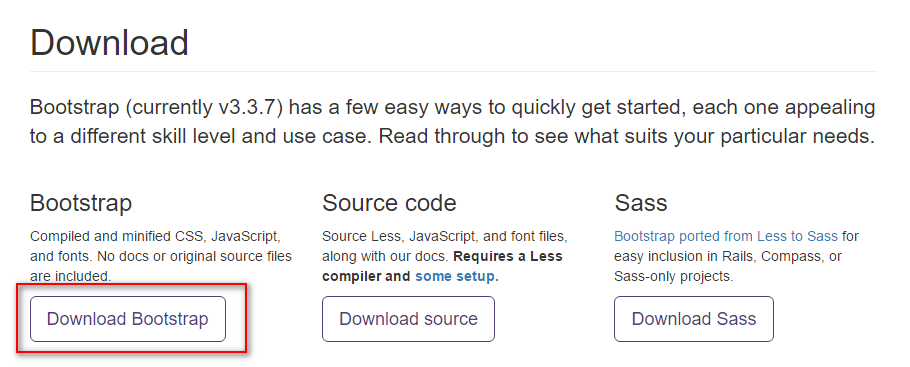The width and height of the screenshot is (910, 367).
Task: Click the large Download page heading
Action: point(110,42)
